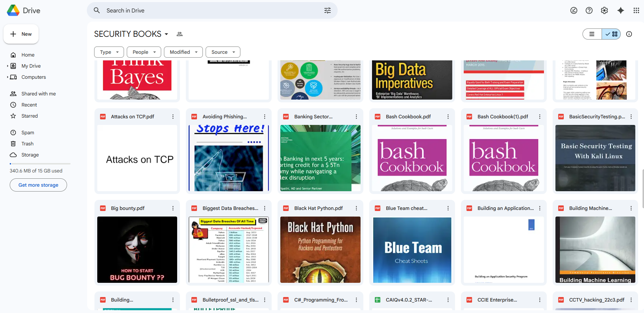Viewport: 644px width, 313px height.
Task: Click file name C#_Programming_Fro...
Action: [x=321, y=300]
